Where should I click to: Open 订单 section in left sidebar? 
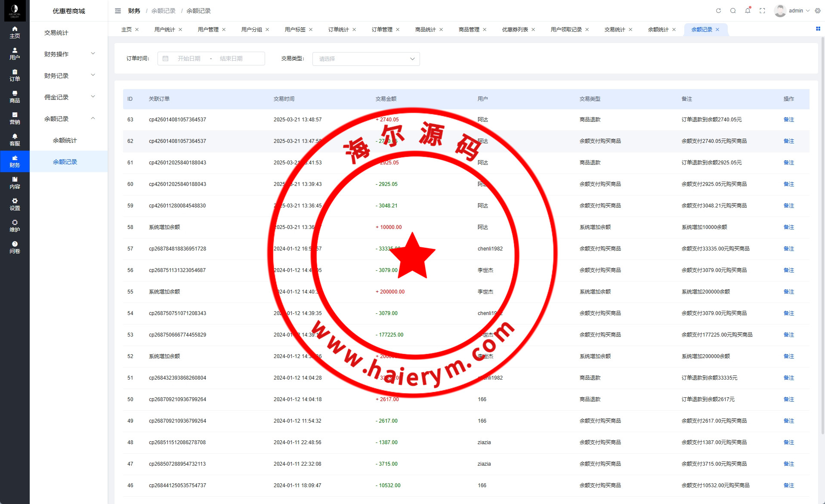coord(15,75)
